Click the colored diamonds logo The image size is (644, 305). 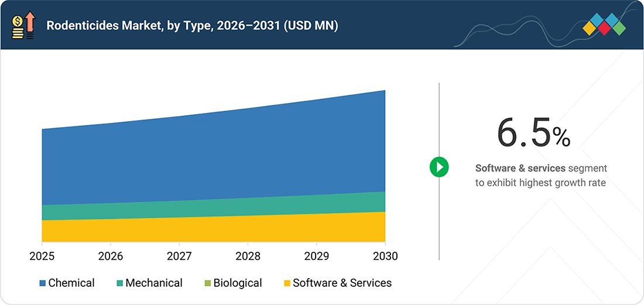pyautogui.click(x=604, y=24)
